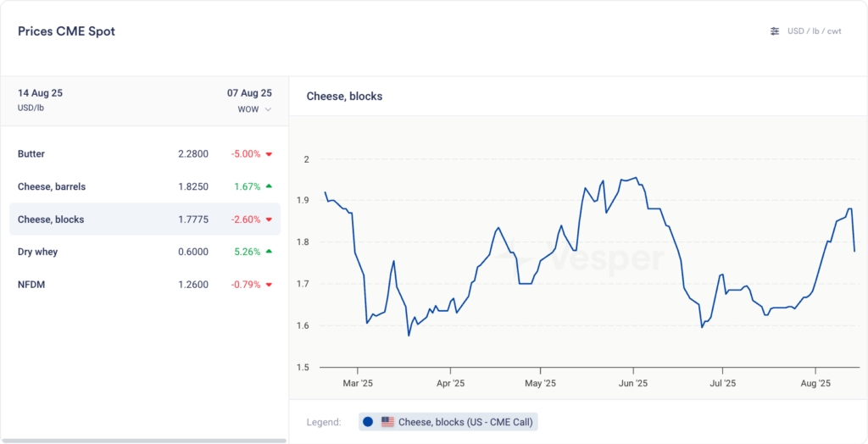Click the blue legend color dot
The height and width of the screenshot is (444, 868).
[368, 422]
